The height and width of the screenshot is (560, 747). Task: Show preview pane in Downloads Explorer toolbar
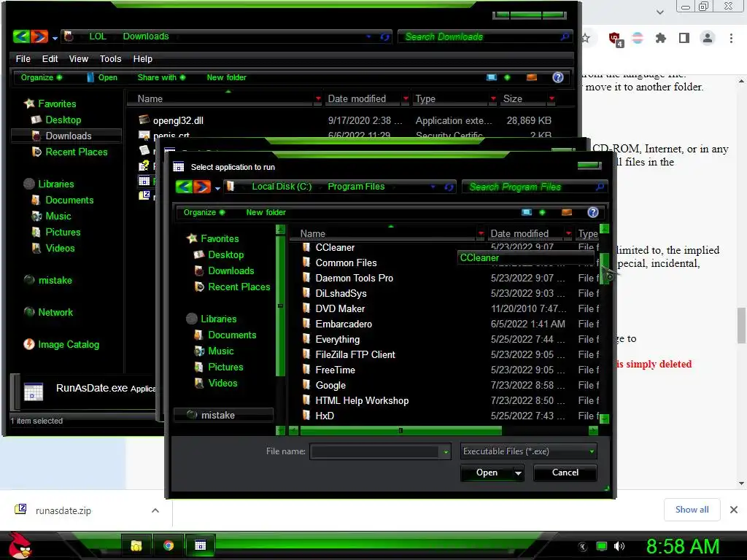click(532, 77)
